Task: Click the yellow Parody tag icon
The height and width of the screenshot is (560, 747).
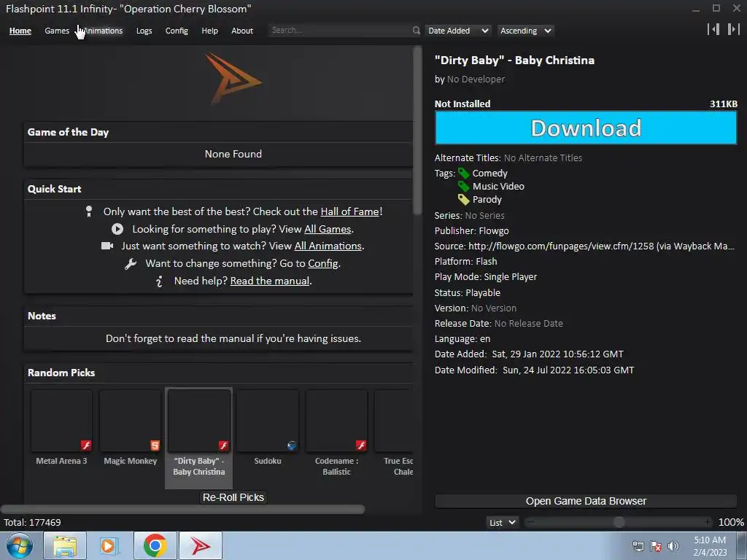Action: click(x=463, y=200)
